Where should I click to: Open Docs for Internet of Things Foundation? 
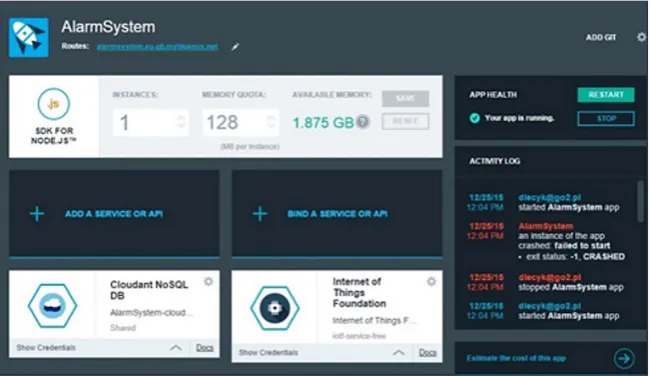tap(428, 353)
